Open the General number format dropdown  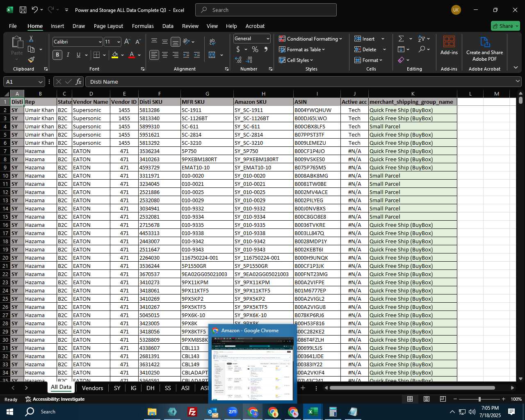click(268, 39)
